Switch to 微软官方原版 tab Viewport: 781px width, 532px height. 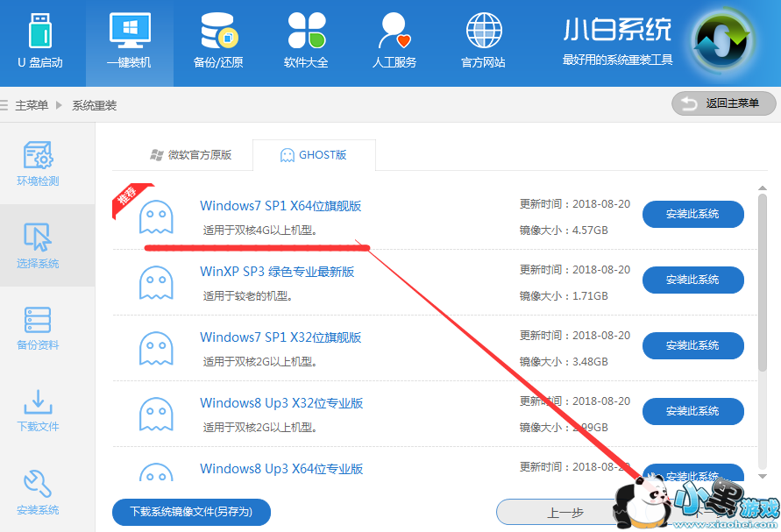[191, 155]
